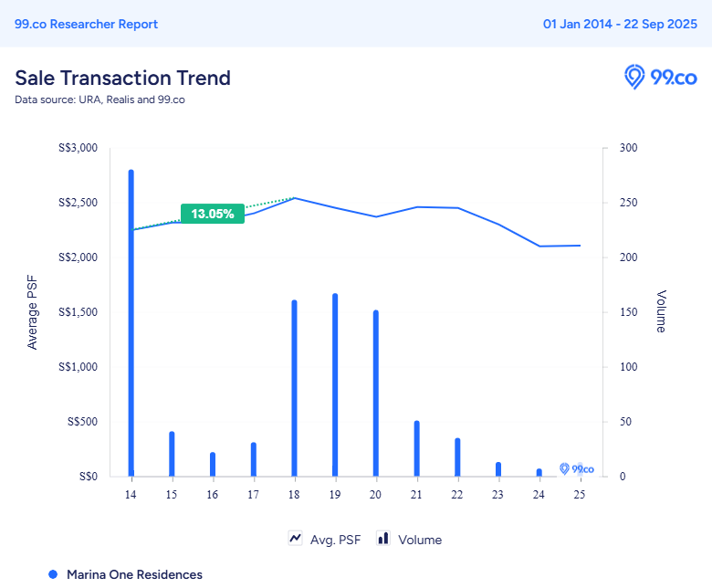This screenshot has width=712, height=588.
Task: Select the volume bar for year 21
Action: 416,447
